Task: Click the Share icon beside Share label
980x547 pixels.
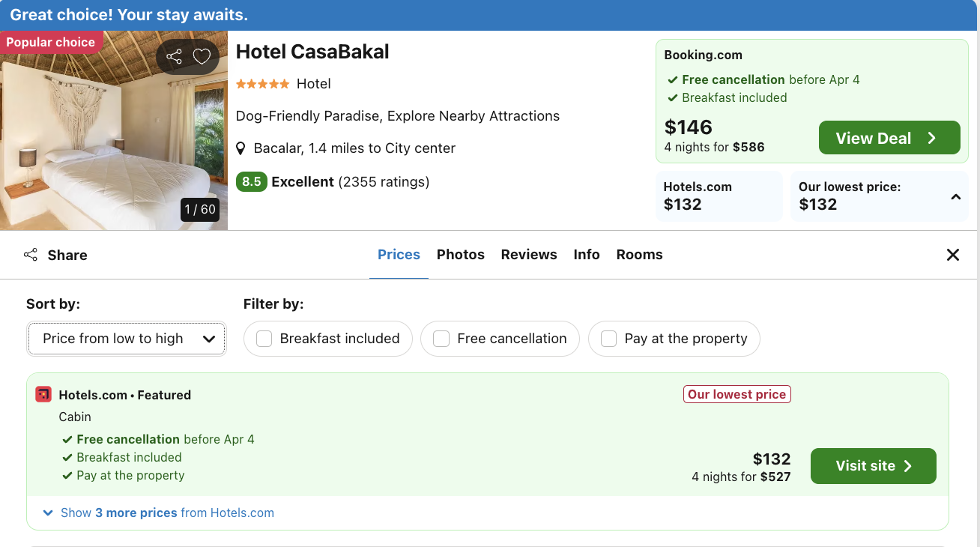Action: pyautogui.click(x=31, y=255)
